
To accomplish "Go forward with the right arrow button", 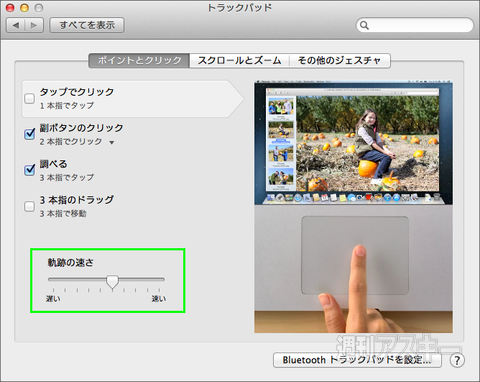I will pyautogui.click(x=34, y=25).
